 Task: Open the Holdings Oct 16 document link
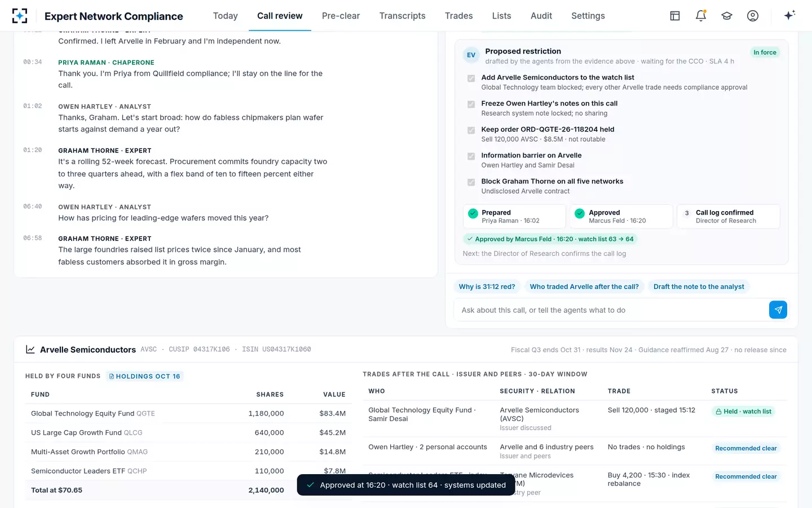click(x=145, y=376)
